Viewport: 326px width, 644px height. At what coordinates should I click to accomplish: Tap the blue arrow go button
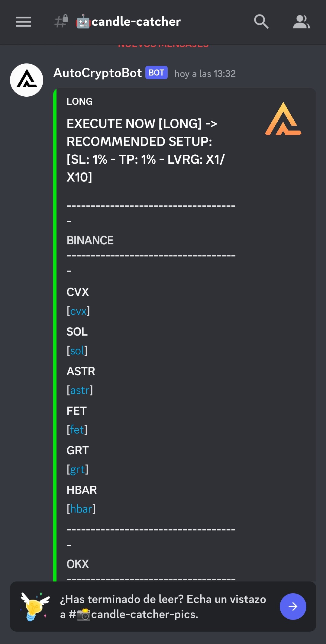pos(293,606)
